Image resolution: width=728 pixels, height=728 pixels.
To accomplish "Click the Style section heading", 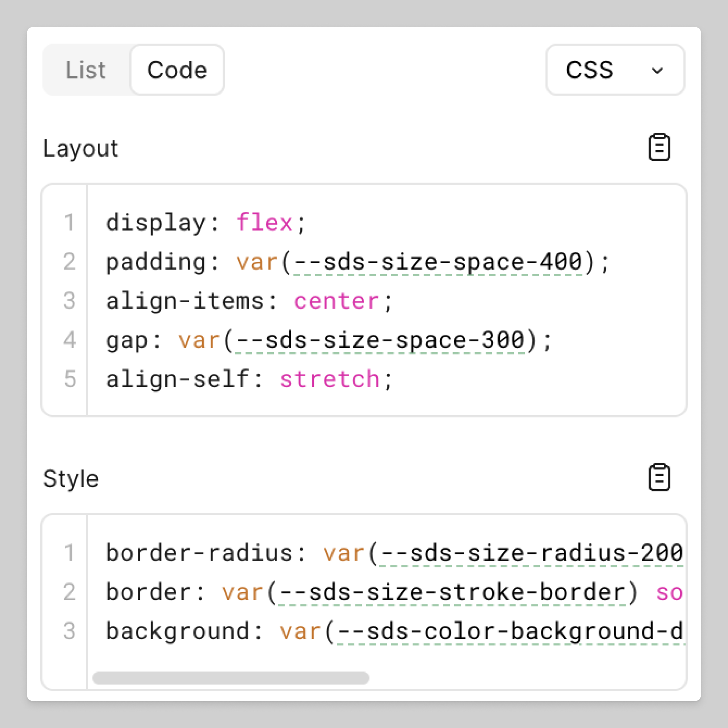I will pyautogui.click(x=71, y=479).
